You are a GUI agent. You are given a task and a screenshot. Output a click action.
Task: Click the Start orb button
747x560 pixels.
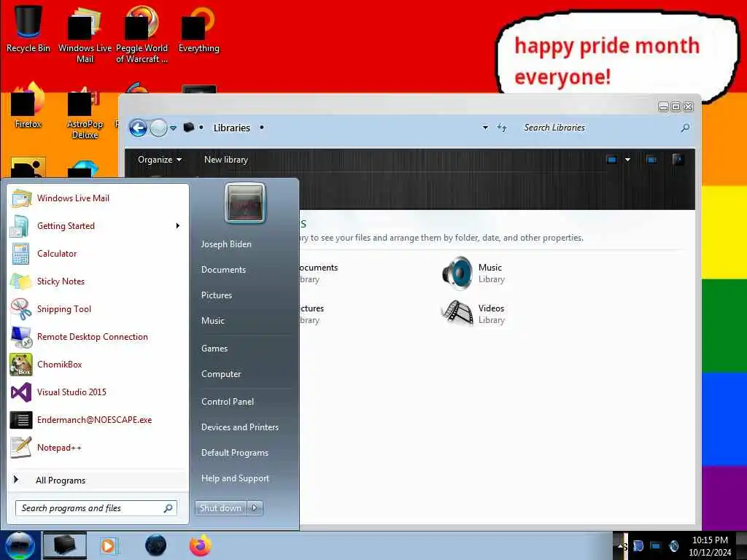coord(20,545)
